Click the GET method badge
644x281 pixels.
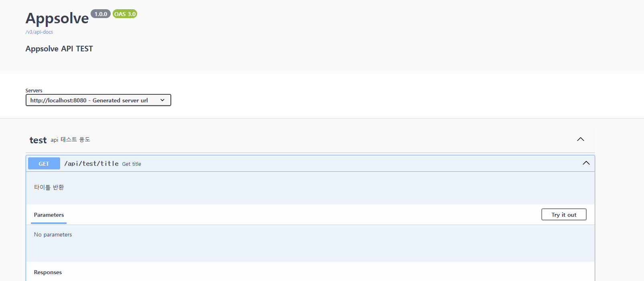(44, 164)
